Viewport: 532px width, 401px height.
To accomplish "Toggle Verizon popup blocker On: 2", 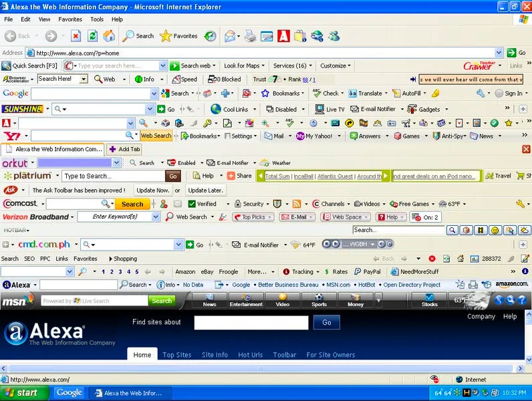I will (x=426, y=217).
